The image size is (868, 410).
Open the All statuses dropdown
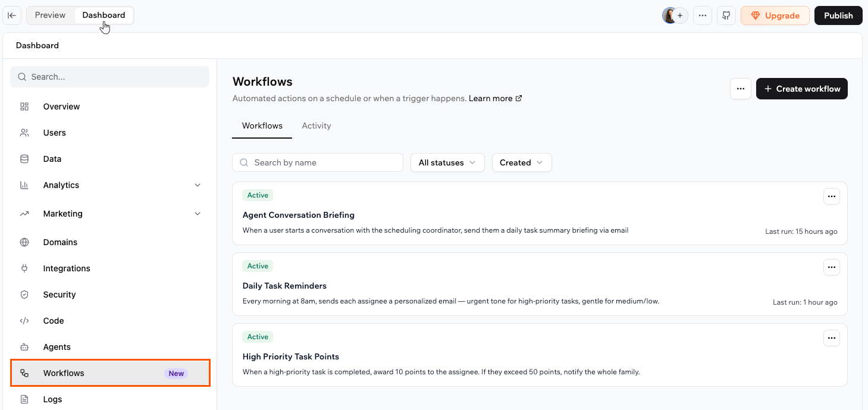coord(447,162)
